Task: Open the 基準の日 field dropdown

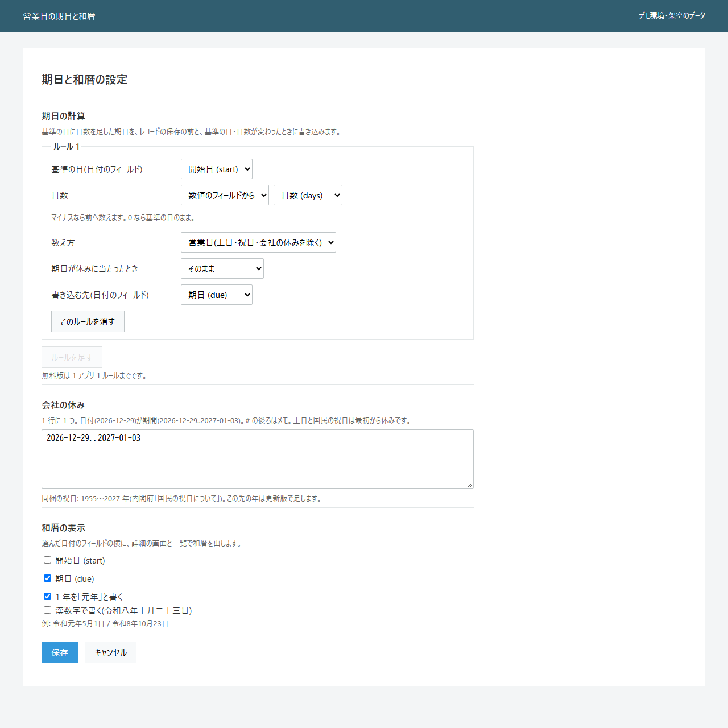Action: [x=217, y=169]
